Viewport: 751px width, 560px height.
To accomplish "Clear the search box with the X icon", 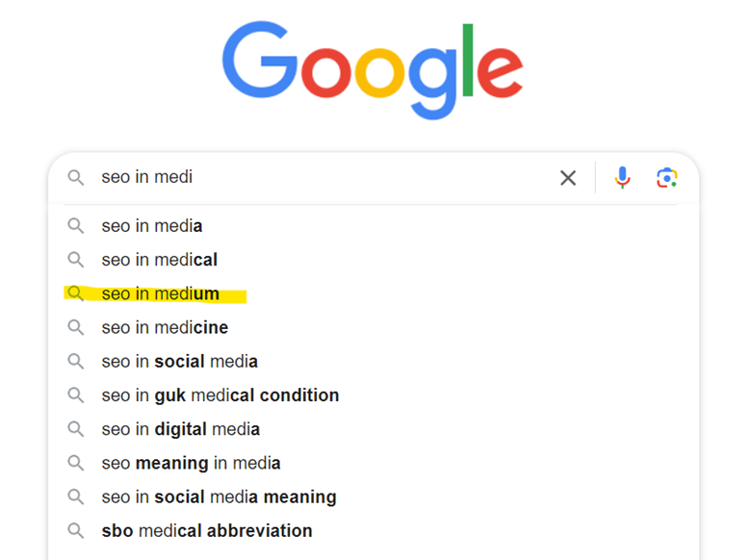I will coord(568,178).
